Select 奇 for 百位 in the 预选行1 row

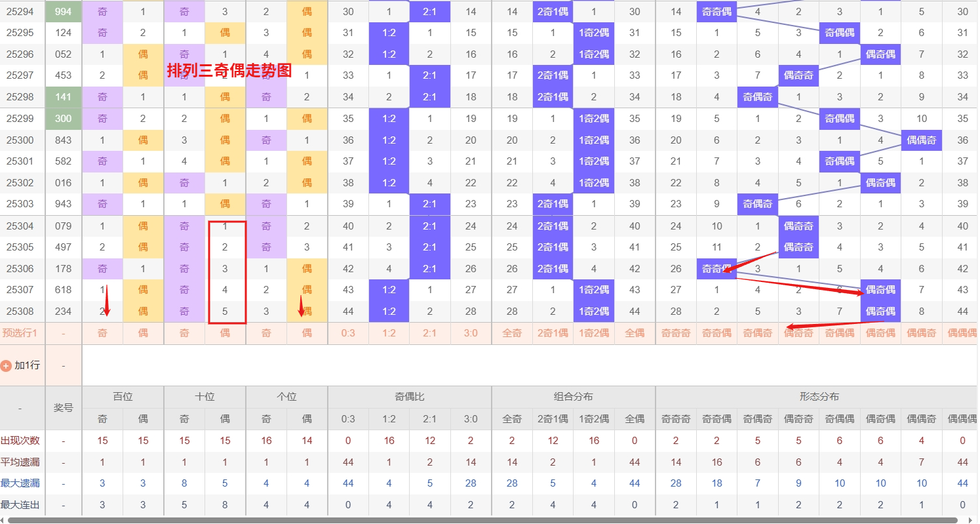[102, 333]
